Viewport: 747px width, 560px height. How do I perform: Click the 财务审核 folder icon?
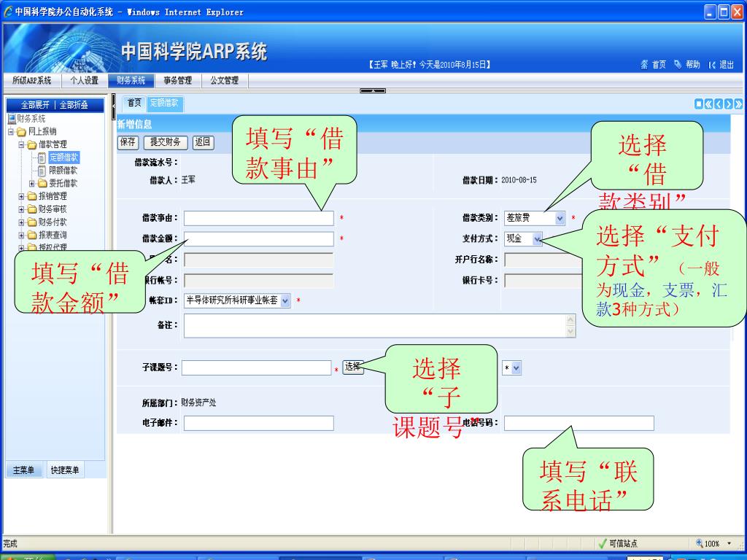[32, 209]
